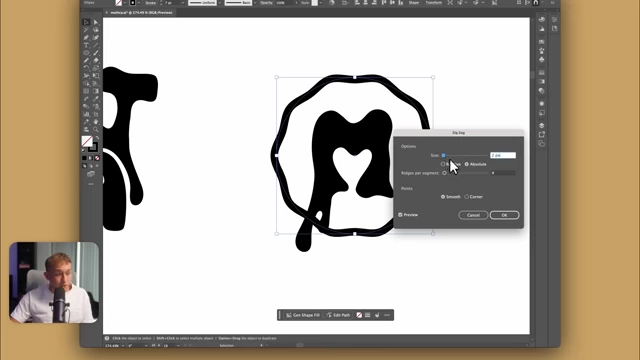Select the Selection tool in the toolbar
Screen dimensions: 640x360
tap(86, 22)
